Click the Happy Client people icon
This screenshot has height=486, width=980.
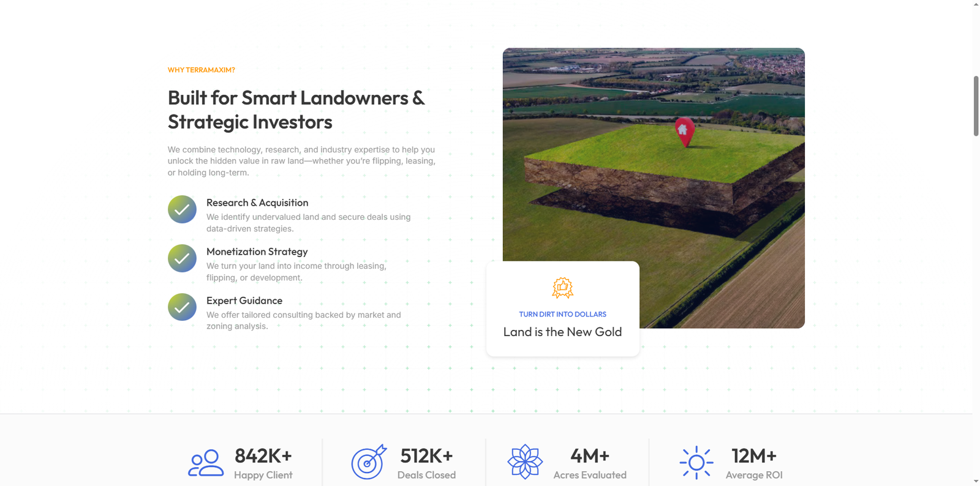(205, 463)
